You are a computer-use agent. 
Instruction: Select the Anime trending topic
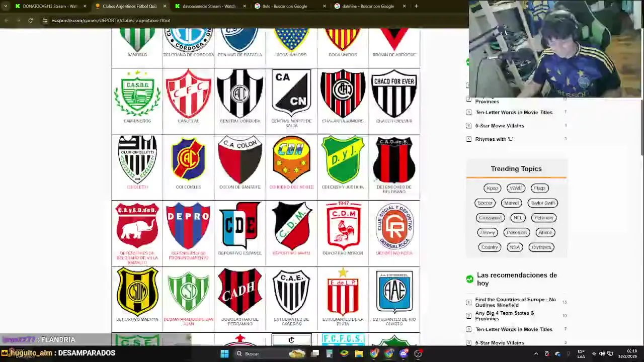(x=545, y=232)
